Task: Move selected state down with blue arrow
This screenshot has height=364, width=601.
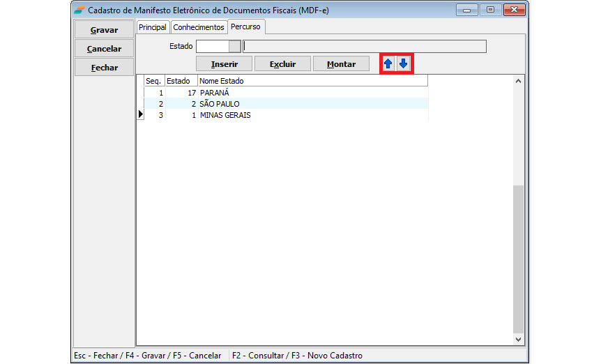Action: click(404, 64)
